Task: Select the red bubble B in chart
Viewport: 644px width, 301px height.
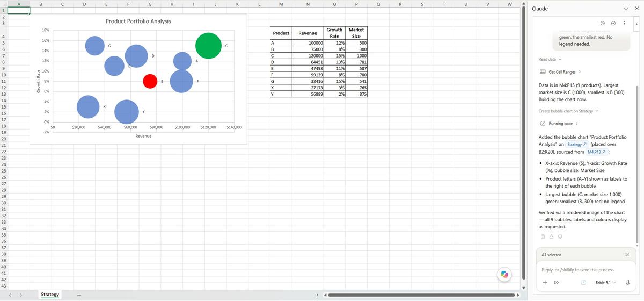Action: 150,81
